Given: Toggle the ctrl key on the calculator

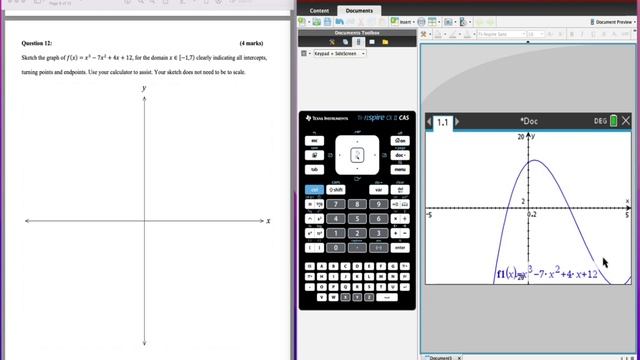Looking at the screenshot, I should [314, 190].
